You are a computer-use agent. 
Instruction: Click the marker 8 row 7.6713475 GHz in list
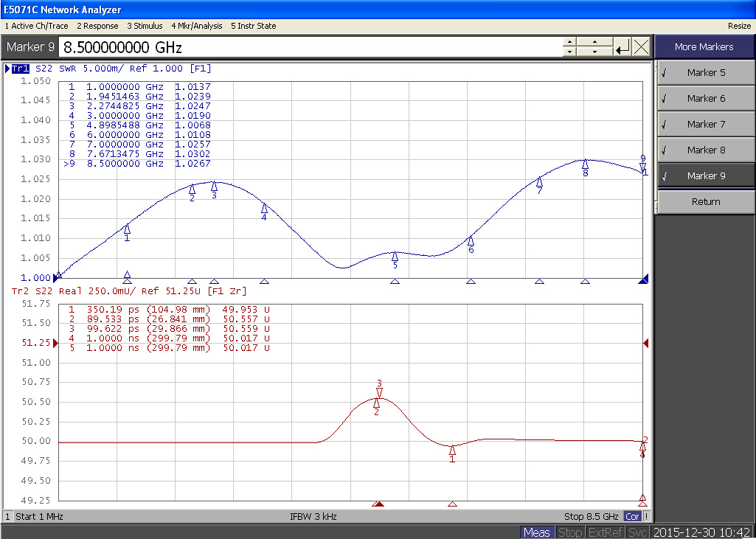139,154
